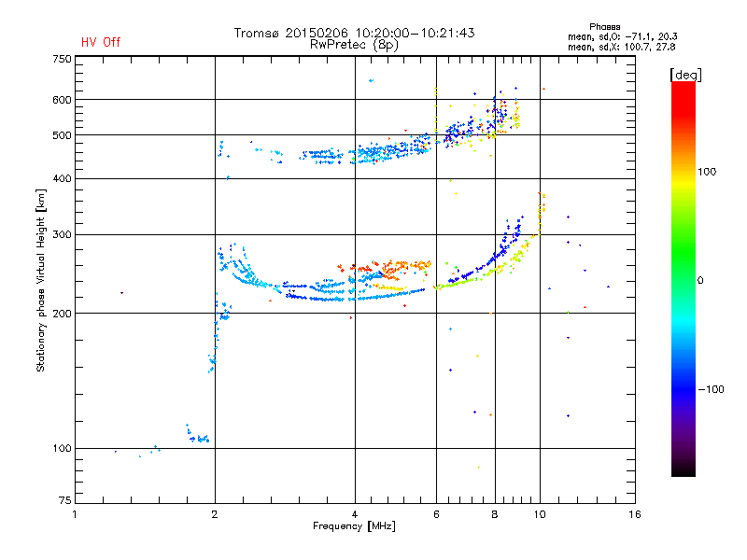Click the 'mean, sd,X: 100.7, 27.8' line
747x560 pixels.
pyautogui.click(x=621, y=47)
